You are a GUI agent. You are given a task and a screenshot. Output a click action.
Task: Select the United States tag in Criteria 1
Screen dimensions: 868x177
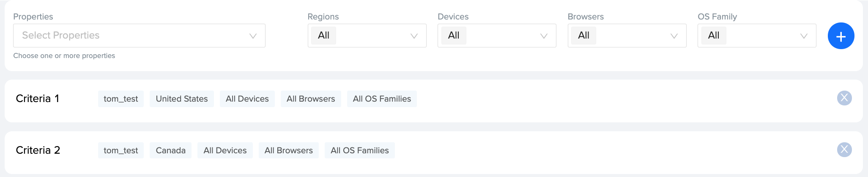[182, 99]
